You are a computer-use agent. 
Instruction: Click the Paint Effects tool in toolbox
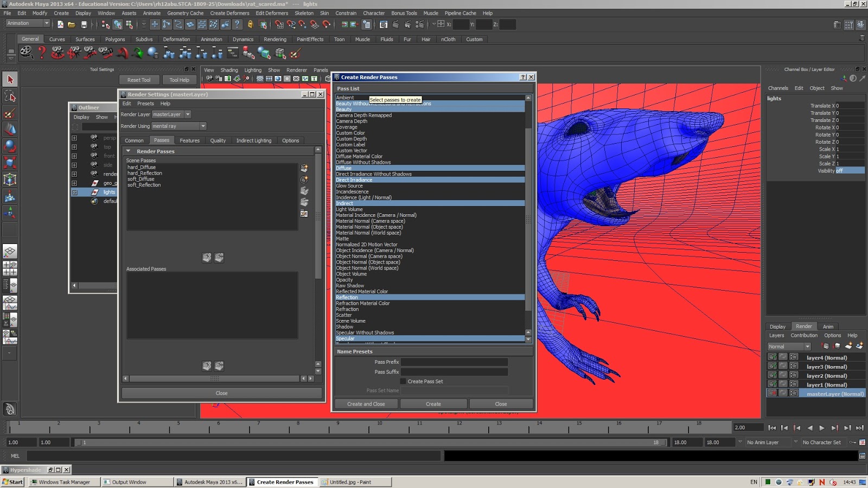pyautogui.click(x=10, y=113)
